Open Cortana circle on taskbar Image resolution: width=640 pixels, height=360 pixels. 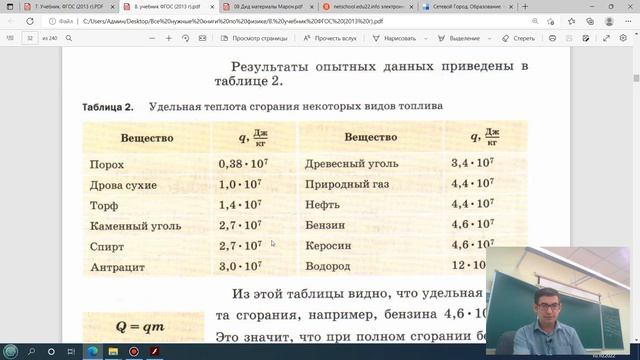[51, 351]
